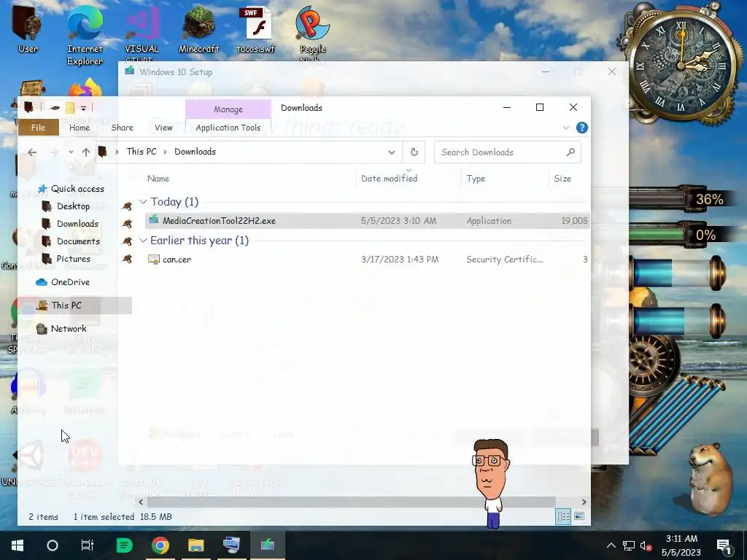Viewport: 747px width, 560px height.
Task: Open the File ribbon tab
Action: [38, 128]
